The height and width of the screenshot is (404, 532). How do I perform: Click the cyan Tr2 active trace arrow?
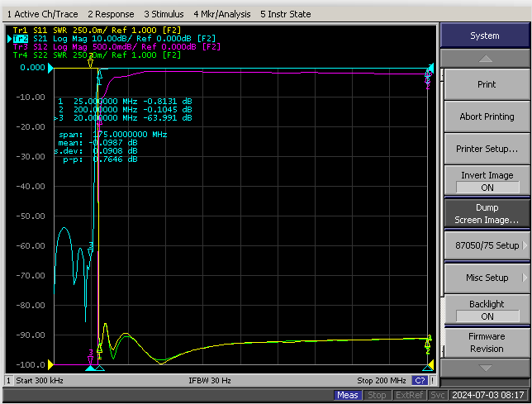coord(10,39)
